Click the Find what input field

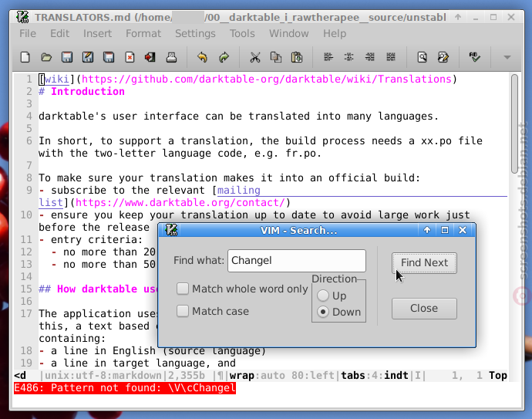click(297, 261)
